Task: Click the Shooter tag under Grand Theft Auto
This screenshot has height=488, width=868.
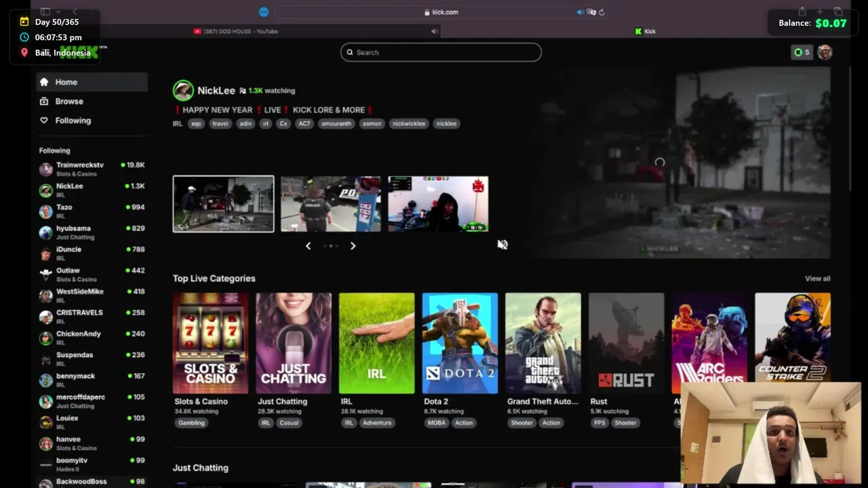Action: coord(522,422)
